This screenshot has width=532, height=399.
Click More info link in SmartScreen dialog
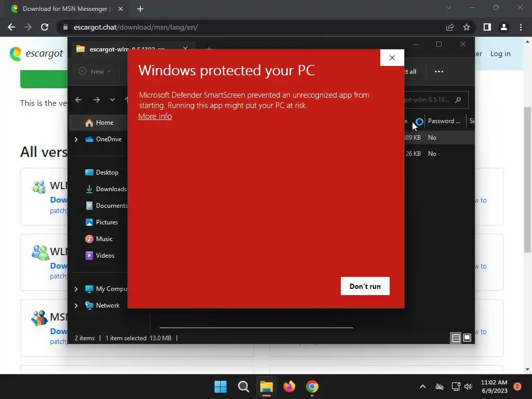155,116
